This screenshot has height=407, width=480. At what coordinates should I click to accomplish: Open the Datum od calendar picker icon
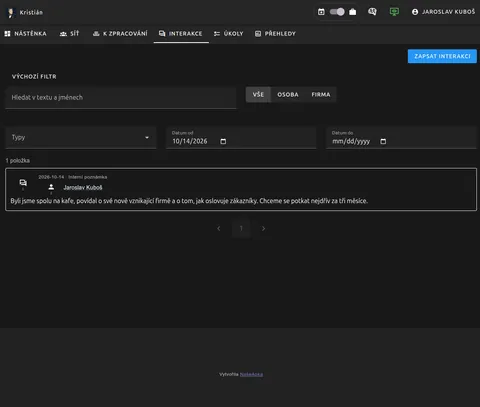pyautogui.click(x=223, y=141)
